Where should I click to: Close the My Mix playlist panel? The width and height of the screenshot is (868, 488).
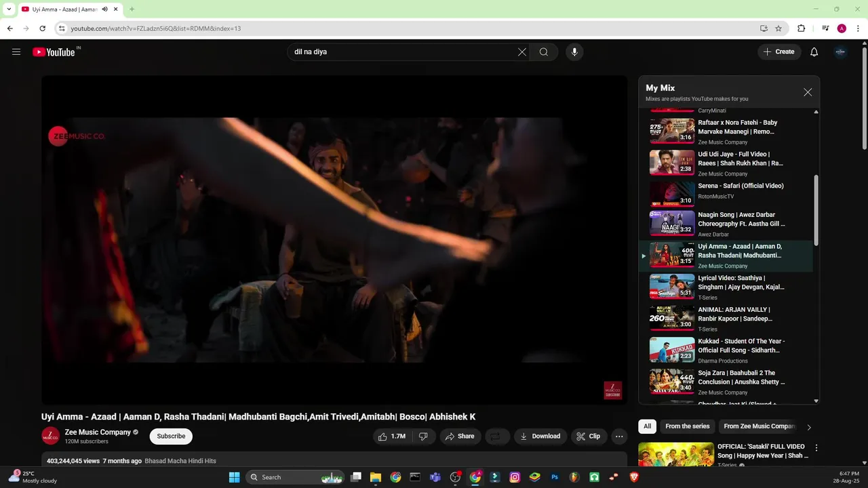pyautogui.click(x=808, y=92)
